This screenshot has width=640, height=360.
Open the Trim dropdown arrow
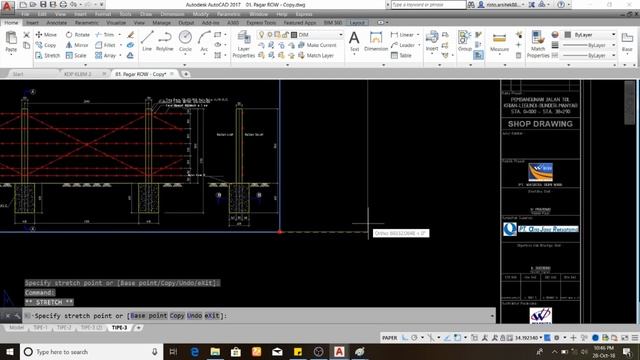click(x=120, y=35)
